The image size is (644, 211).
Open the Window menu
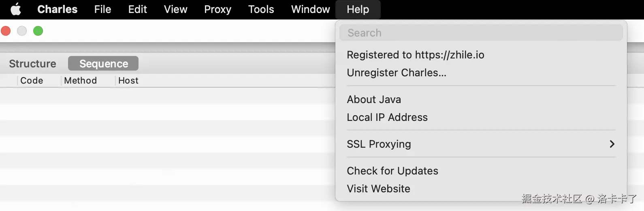(310, 9)
